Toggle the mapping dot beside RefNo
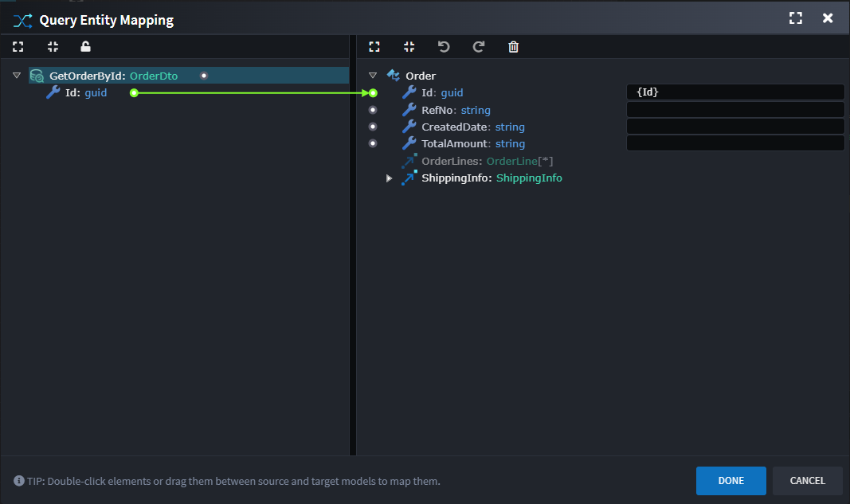850x504 pixels. tap(373, 109)
